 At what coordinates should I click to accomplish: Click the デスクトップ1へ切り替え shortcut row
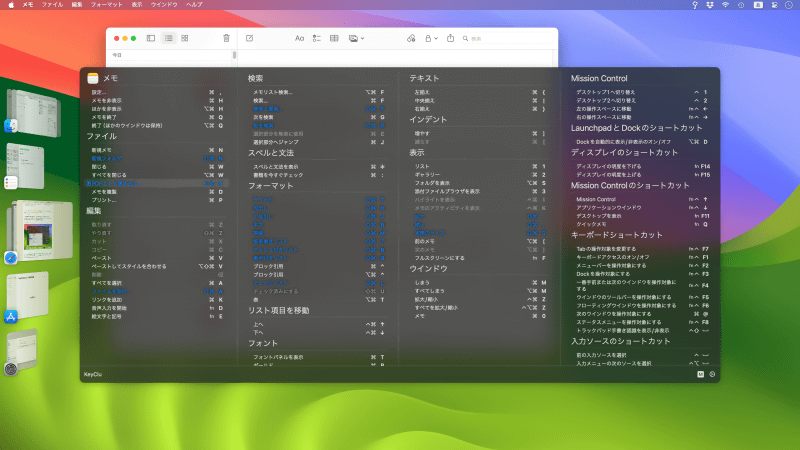pyautogui.click(x=642, y=92)
